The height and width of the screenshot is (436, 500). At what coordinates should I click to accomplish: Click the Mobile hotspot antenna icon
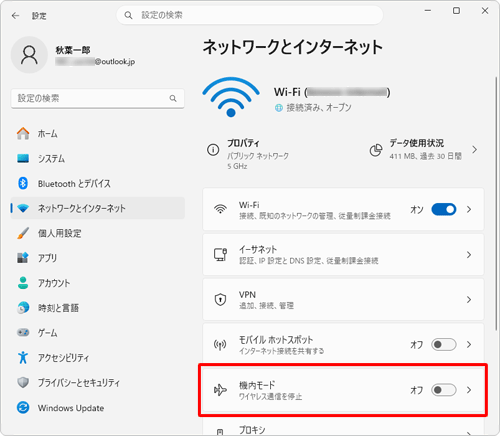pyautogui.click(x=220, y=345)
